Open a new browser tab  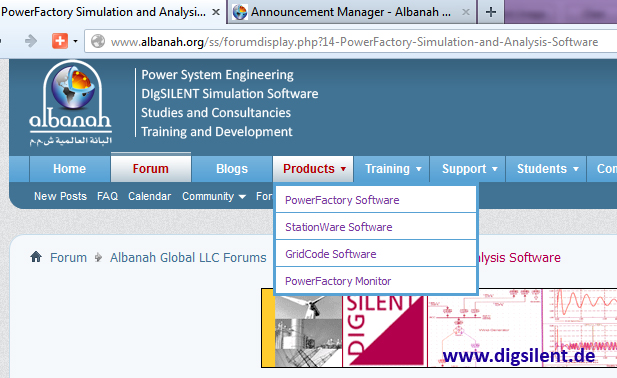pyautogui.click(x=491, y=12)
